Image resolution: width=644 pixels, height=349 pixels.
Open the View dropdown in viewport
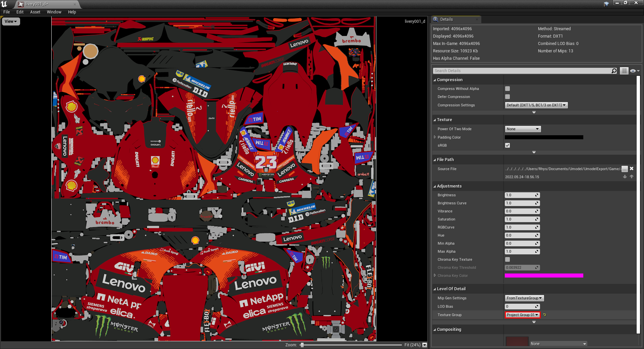[11, 21]
